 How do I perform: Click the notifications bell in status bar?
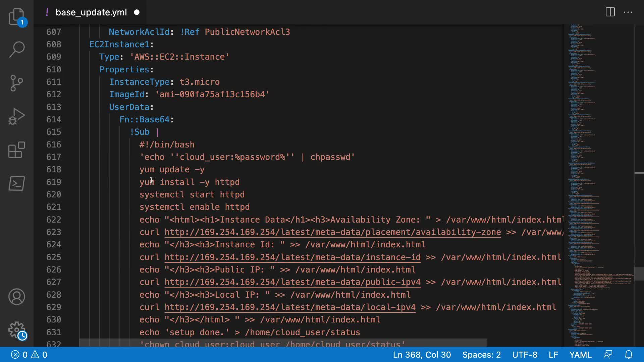[629, 355]
